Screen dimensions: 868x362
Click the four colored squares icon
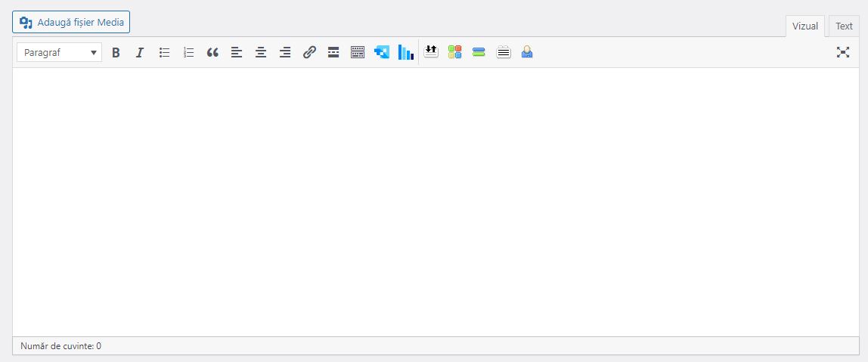[455, 52]
